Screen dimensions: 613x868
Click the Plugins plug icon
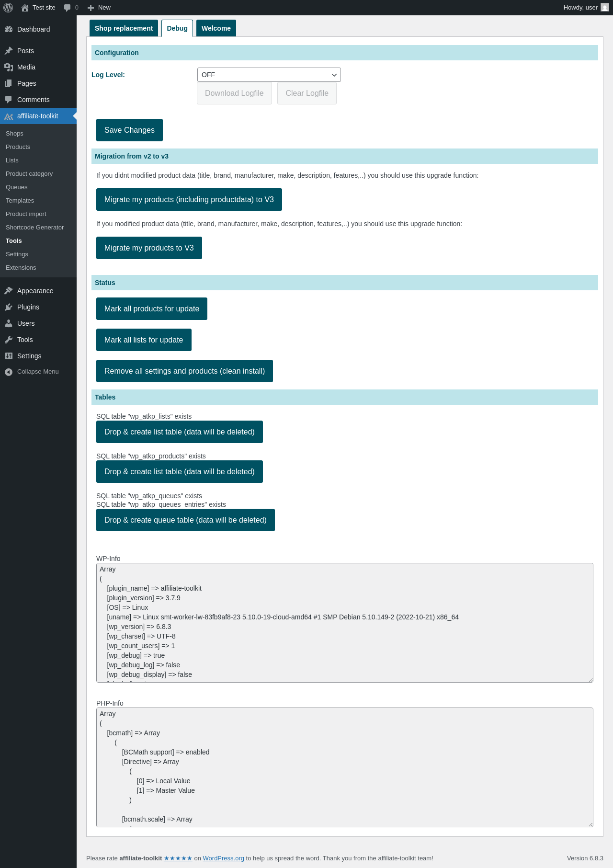(x=9, y=307)
